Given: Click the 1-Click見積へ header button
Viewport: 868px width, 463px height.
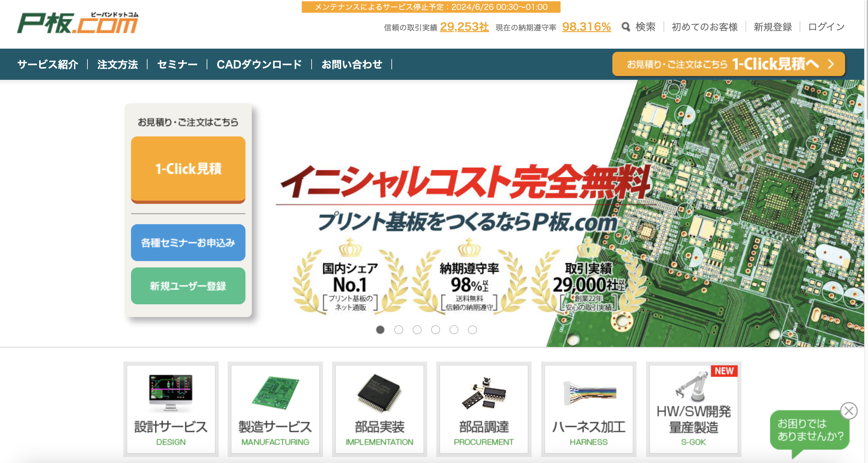Looking at the screenshot, I should pyautogui.click(x=728, y=64).
